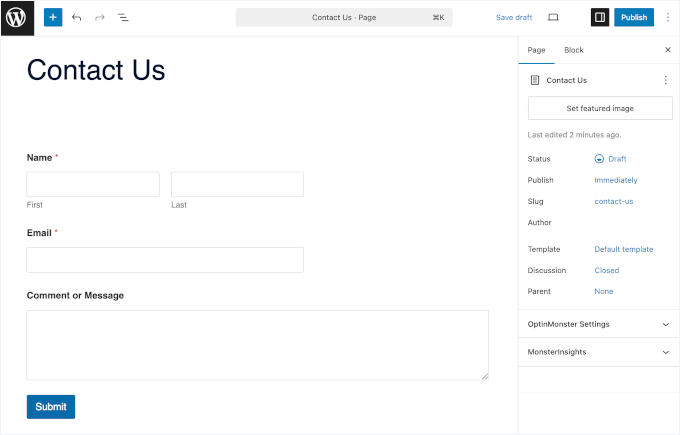The height and width of the screenshot is (435, 680).
Task: Click the WordPress logo icon
Action: 17,17
